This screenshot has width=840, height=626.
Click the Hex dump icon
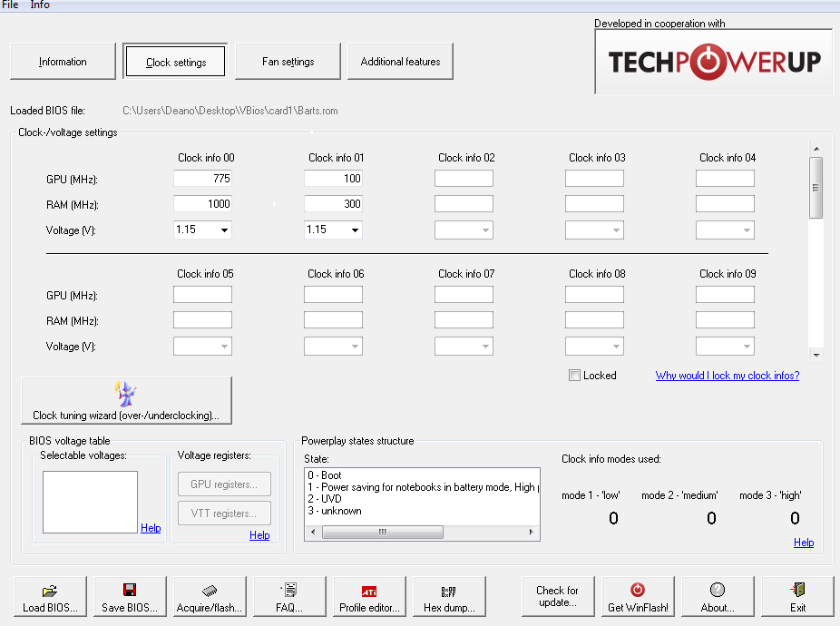pos(449,590)
